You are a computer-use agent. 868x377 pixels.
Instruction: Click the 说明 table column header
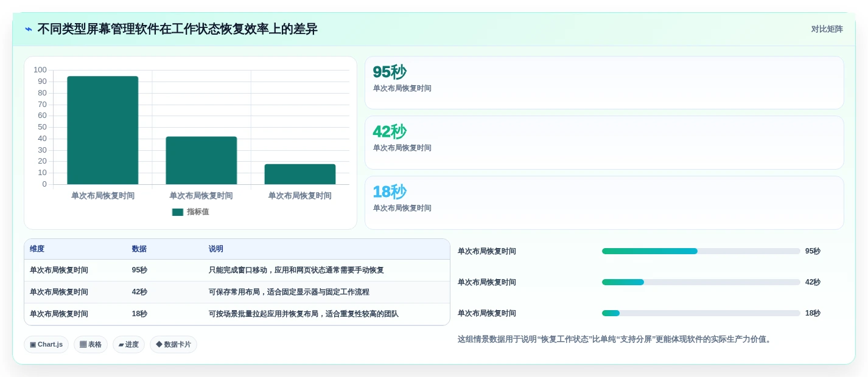216,249
